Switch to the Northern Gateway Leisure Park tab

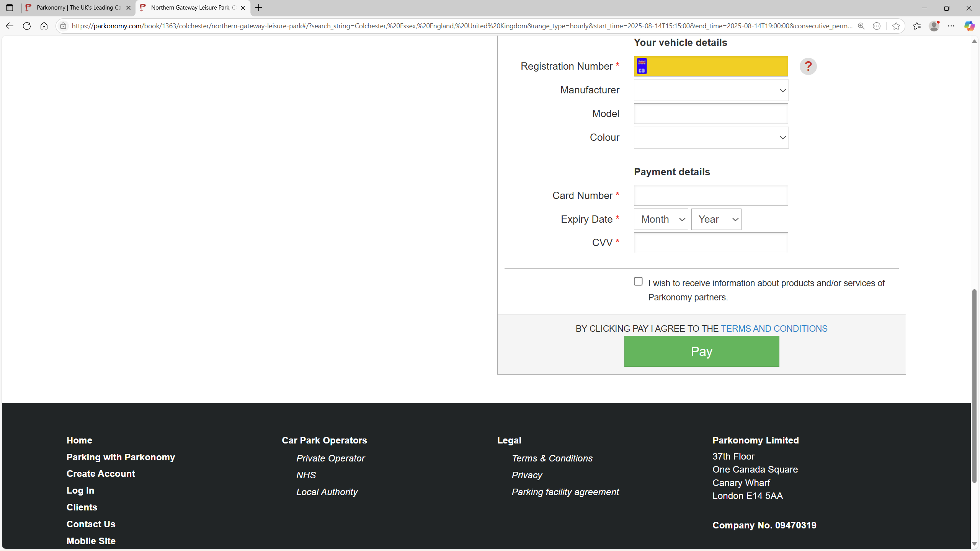pos(193,8)
